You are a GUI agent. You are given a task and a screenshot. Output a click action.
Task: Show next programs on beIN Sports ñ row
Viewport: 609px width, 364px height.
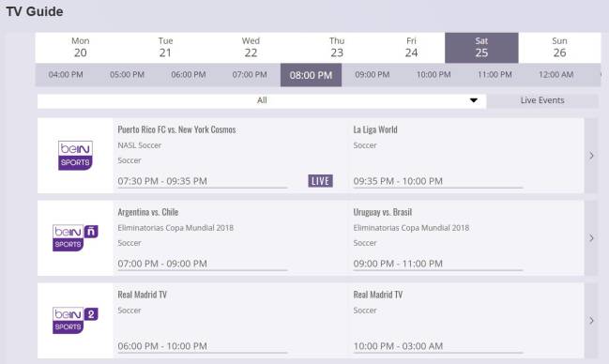click(x=591, y=238)
